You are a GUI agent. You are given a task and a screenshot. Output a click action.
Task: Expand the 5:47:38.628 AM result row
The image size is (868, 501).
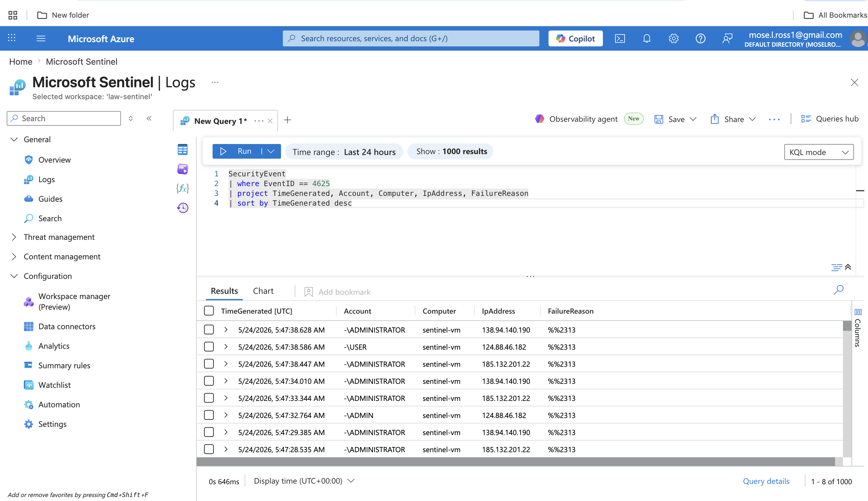(226, 330)
